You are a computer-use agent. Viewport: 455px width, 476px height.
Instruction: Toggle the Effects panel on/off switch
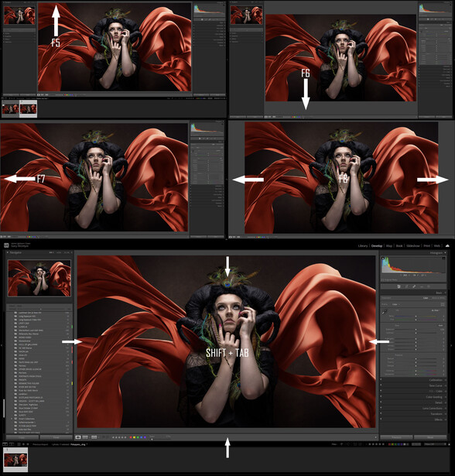[381, 419]
